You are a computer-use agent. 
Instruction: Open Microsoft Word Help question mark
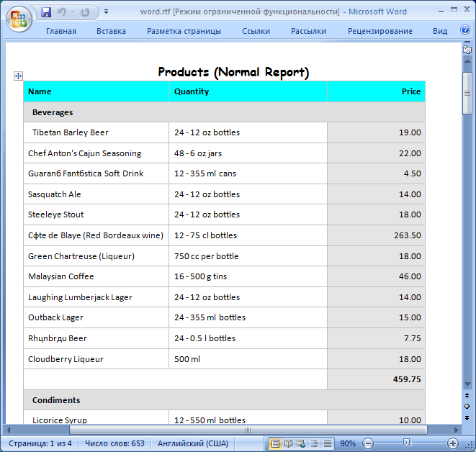(x=464, y=31)
